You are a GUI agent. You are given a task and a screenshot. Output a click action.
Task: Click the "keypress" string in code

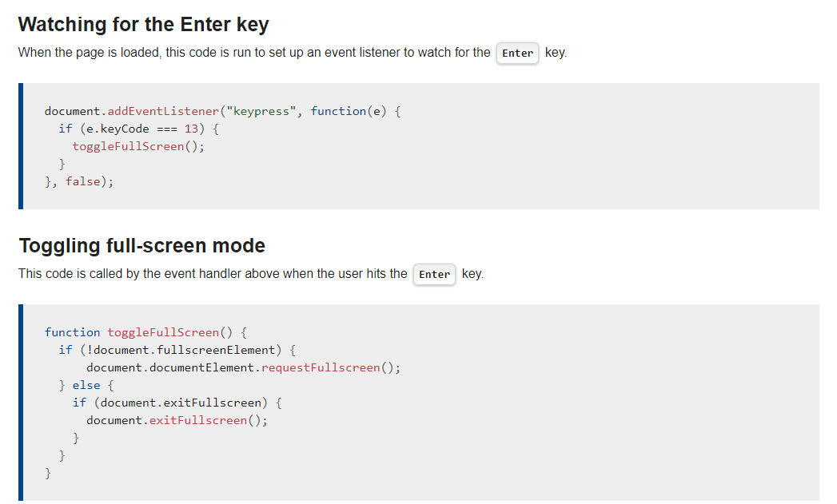pos(261,111)
